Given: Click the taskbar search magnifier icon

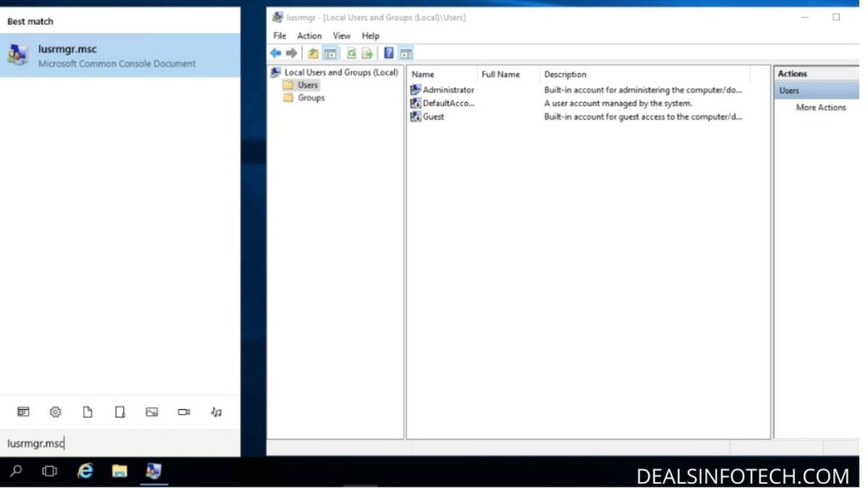Looking at the screenshot, I should 16,471.
